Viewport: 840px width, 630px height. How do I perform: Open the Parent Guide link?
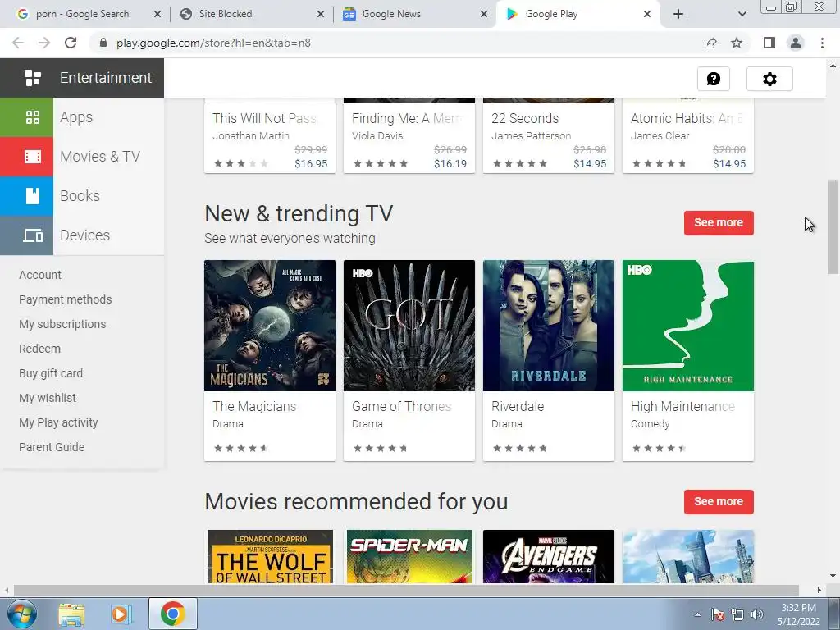click(52, 447)
